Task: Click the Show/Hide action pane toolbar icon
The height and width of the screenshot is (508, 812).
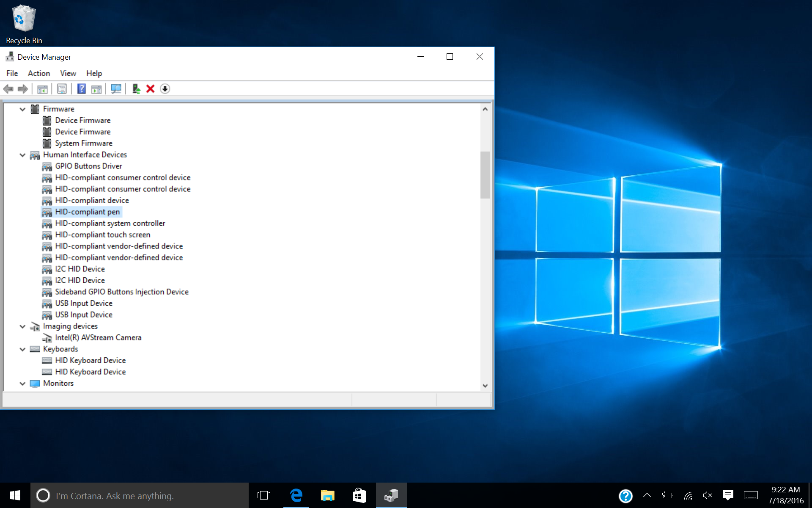Action: point(96,89)
